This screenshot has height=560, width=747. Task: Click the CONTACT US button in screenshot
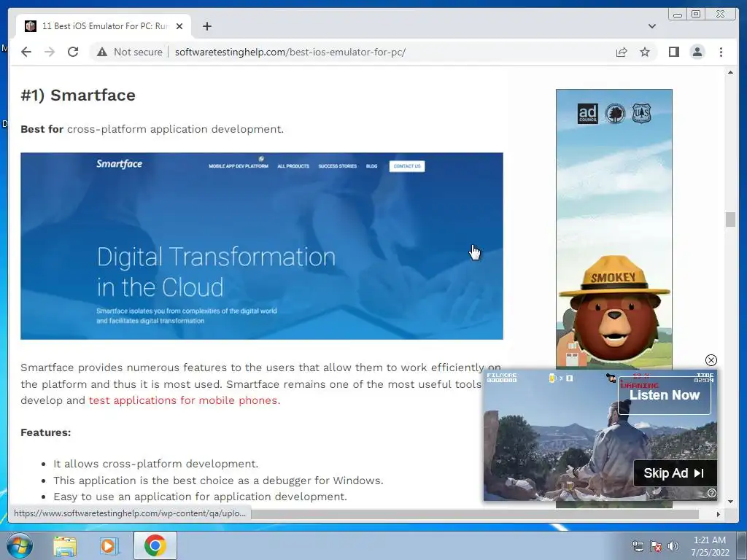[x=407, y=166]
